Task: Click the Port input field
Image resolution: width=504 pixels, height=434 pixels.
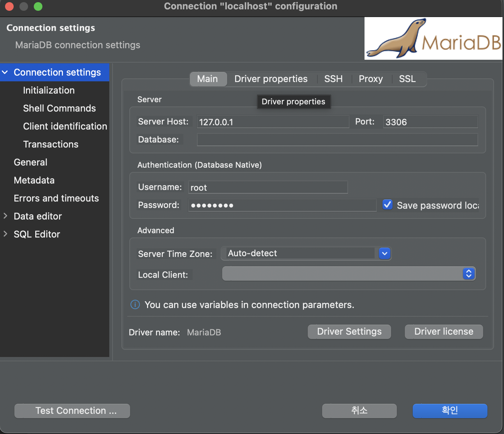Action: (x=431, y=122)
